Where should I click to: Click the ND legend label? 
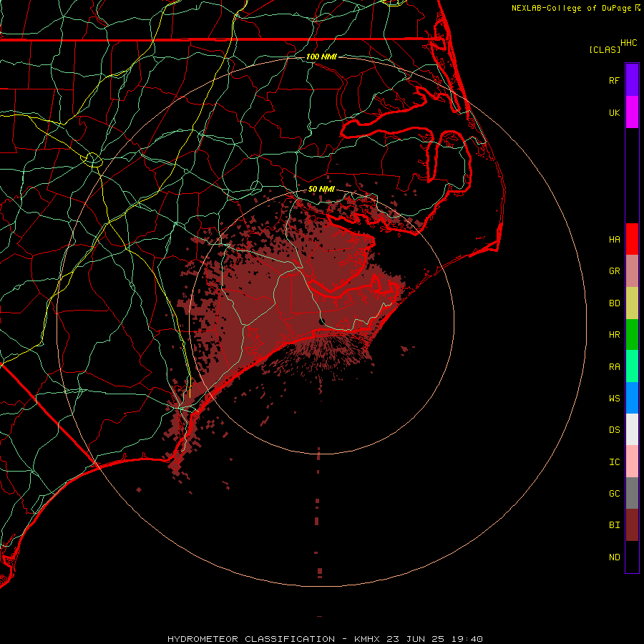click(614, 557)
